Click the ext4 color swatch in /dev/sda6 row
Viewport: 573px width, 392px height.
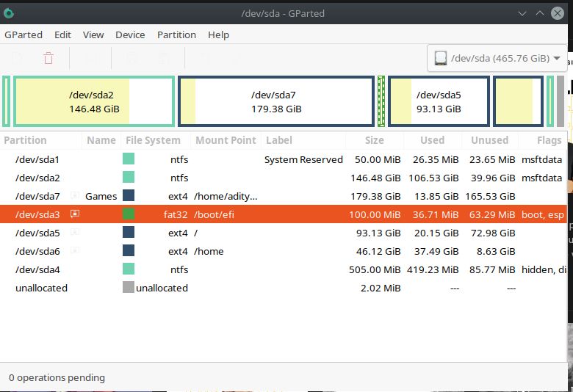[x=129, y=250]
